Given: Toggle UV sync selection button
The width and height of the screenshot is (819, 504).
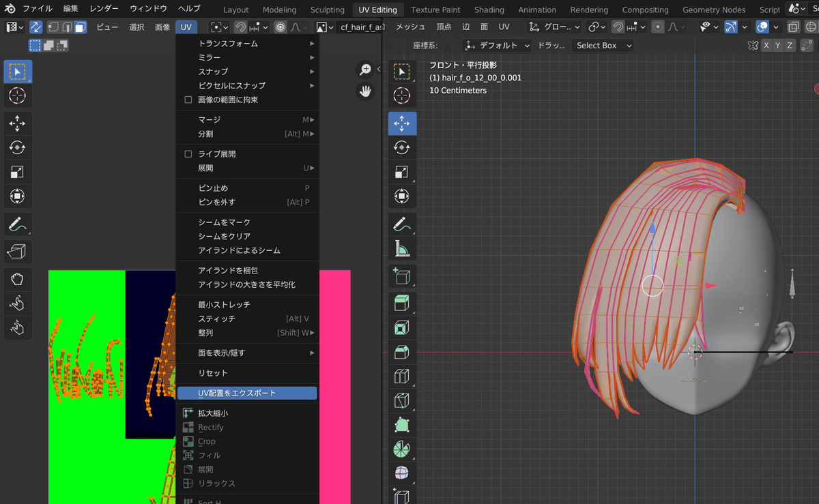Looking at the screenshot, I should [x=35, y=27].
